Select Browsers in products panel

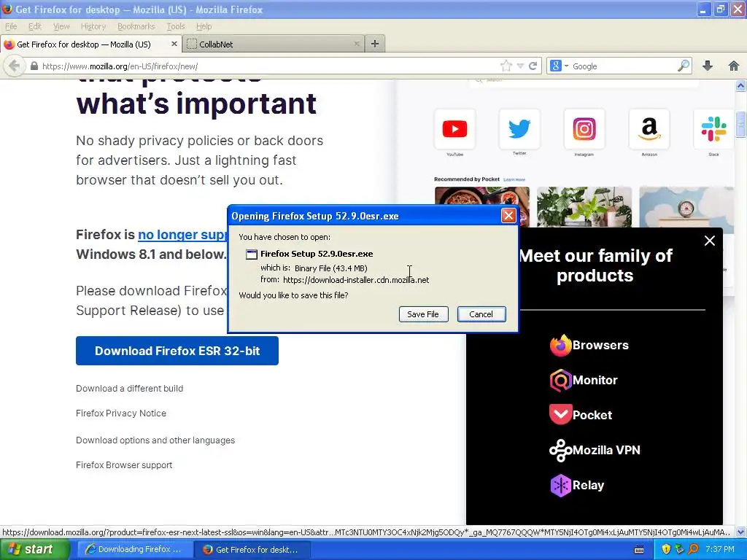(x=589, y=345)
